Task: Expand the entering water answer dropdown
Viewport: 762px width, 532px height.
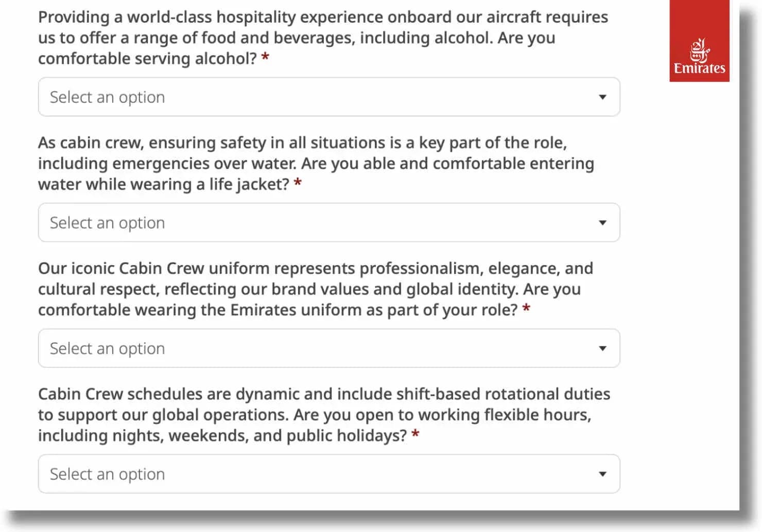Action: (x=328, y=223)
